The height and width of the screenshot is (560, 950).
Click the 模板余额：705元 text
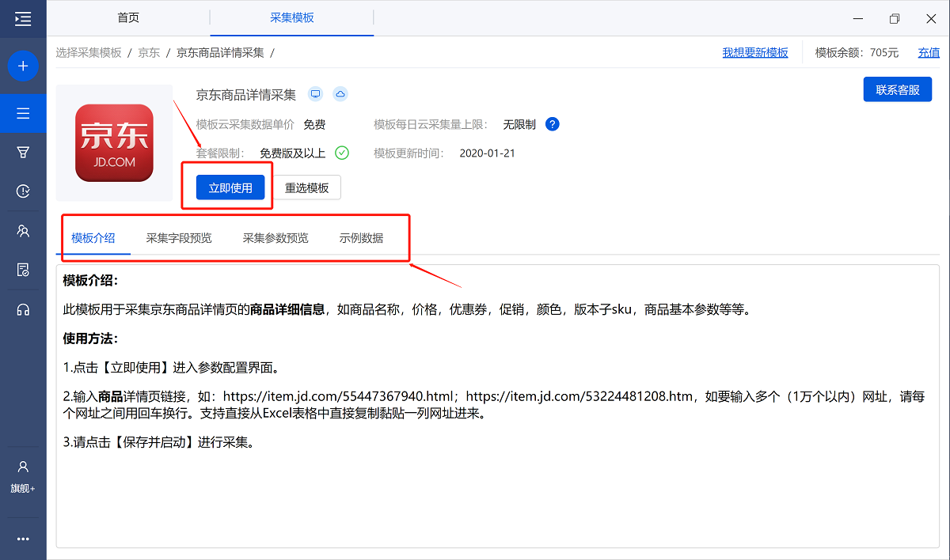(857, 53)
